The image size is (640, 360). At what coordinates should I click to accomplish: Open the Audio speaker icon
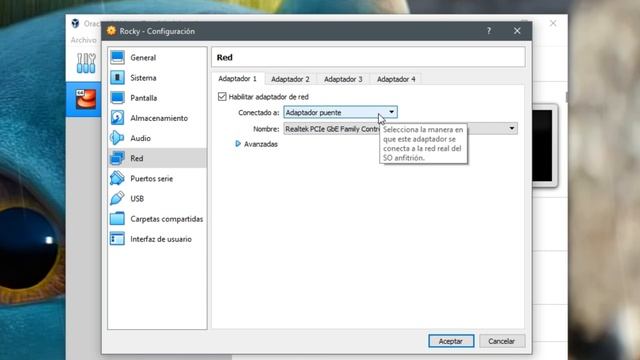pos(117,138)
